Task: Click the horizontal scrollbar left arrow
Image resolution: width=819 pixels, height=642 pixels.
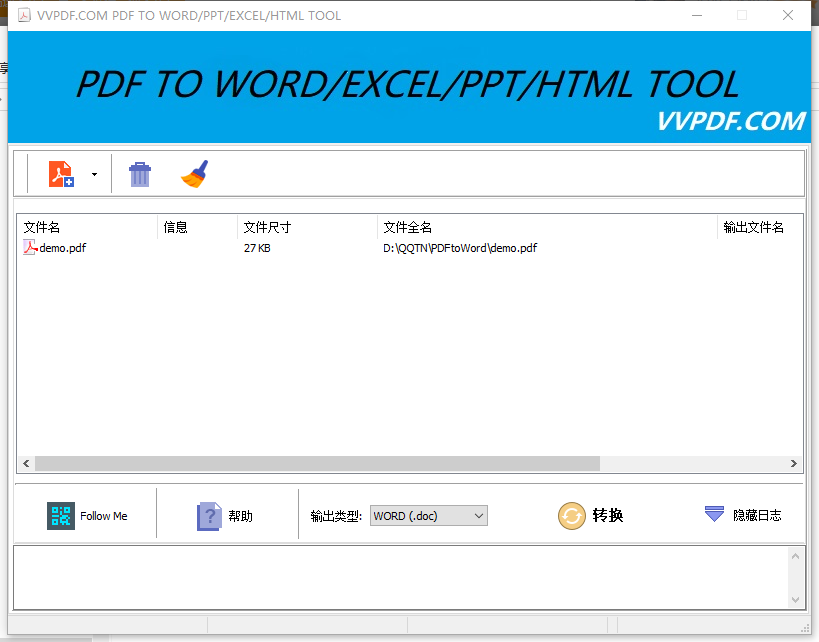Action: (x=26, y=463)
